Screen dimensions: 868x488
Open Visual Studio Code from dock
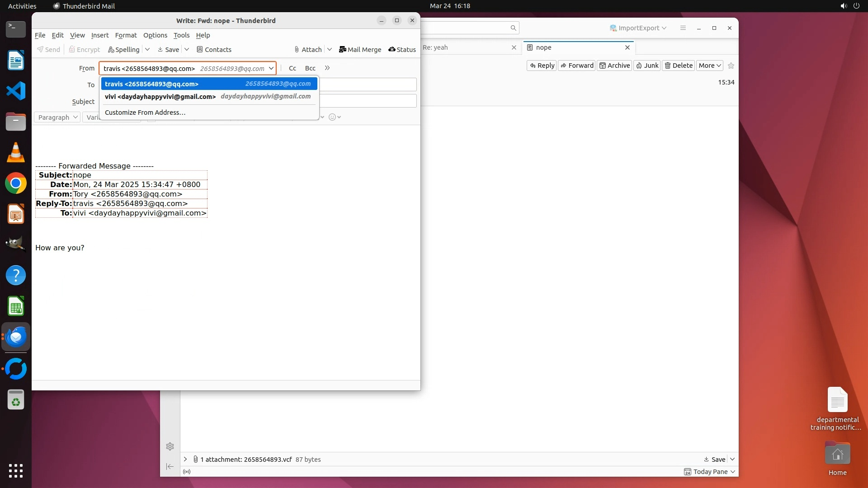pyautogui.click(x=16, y=91)
